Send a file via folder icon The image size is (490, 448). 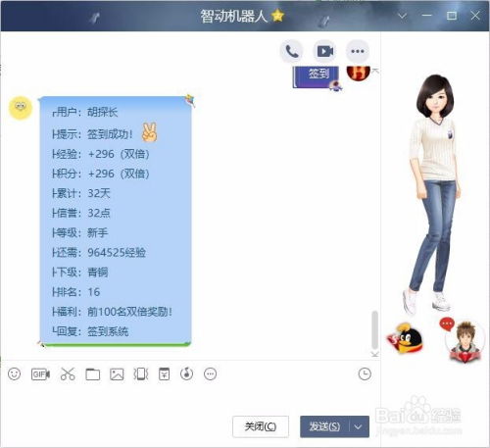[93, 374]
